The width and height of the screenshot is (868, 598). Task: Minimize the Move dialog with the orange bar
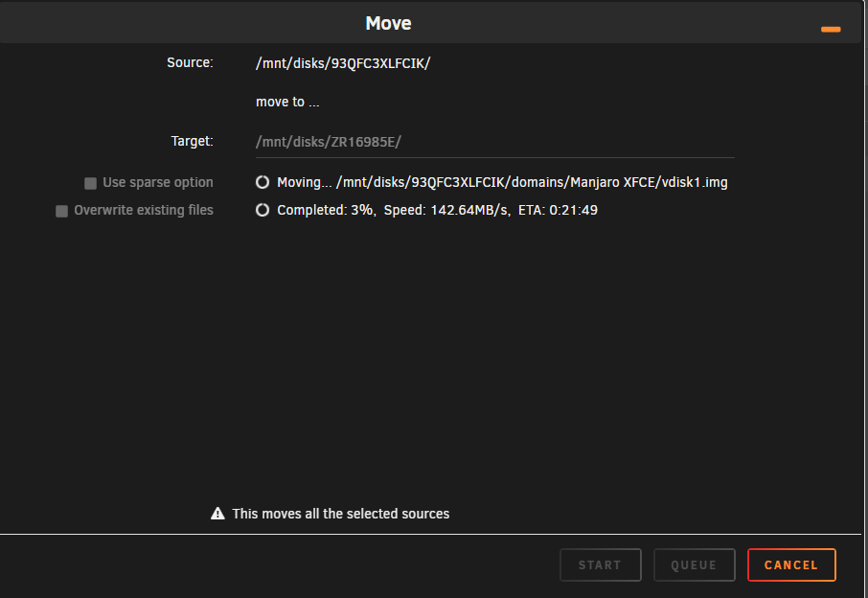tap(831, 30)
